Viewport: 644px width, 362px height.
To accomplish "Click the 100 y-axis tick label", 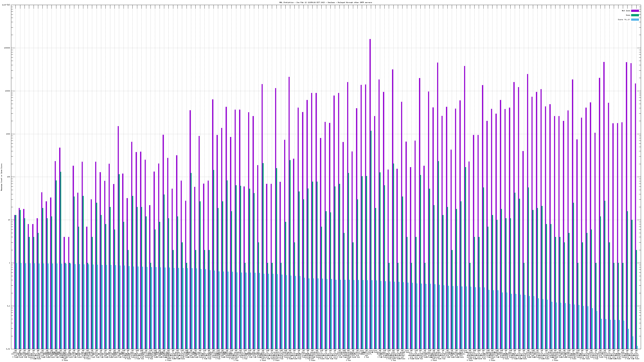I will (9, 177).
